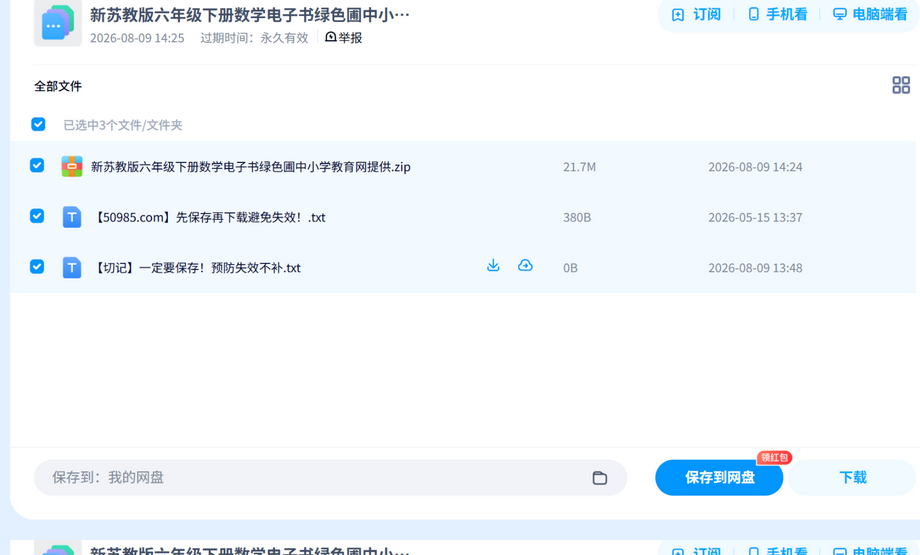Uncheck the 【50985.com】 txt file checkbox

tap(37, 216)
